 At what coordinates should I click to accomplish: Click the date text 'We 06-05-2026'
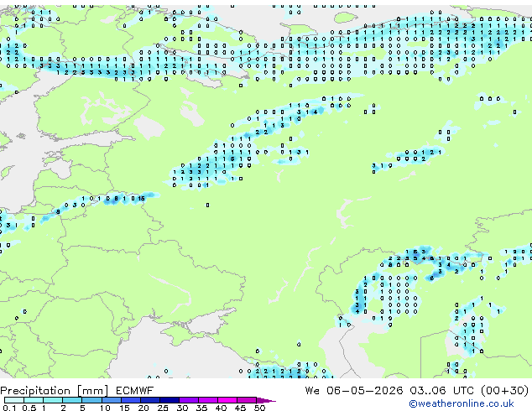click(x=354, y=391)
